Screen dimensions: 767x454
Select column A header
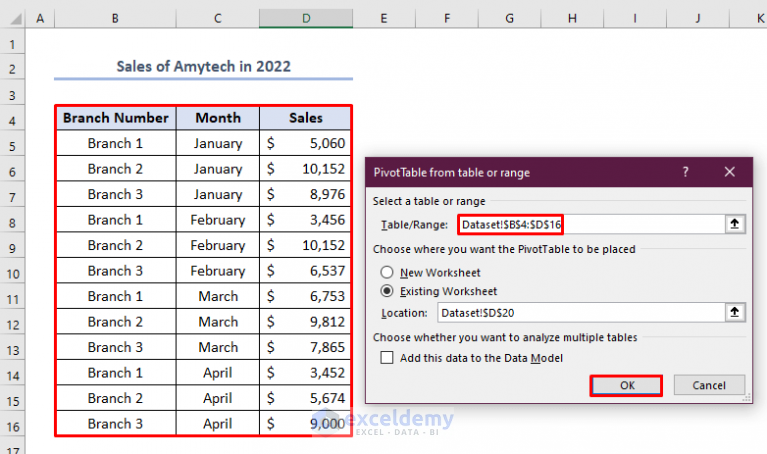coord(40,19)
